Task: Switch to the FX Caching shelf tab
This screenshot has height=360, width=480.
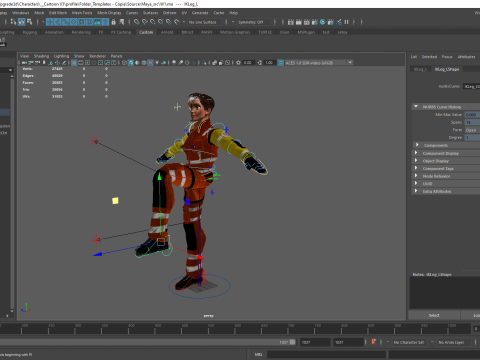Action: [x=121, y=32]
